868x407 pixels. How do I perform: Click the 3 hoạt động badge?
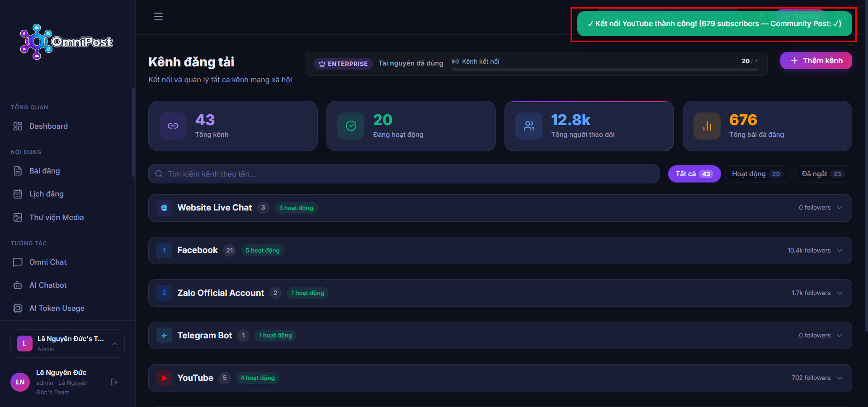pos(296,208)
